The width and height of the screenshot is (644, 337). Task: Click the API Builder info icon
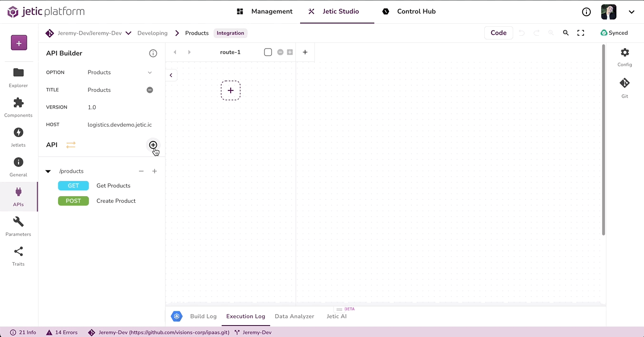tap(153, 53)
